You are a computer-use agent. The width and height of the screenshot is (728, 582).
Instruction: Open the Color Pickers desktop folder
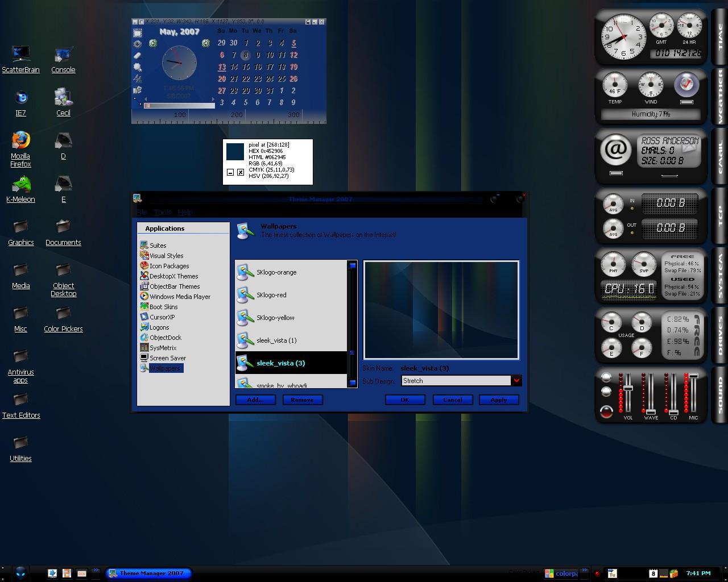(x=63, y=319)
